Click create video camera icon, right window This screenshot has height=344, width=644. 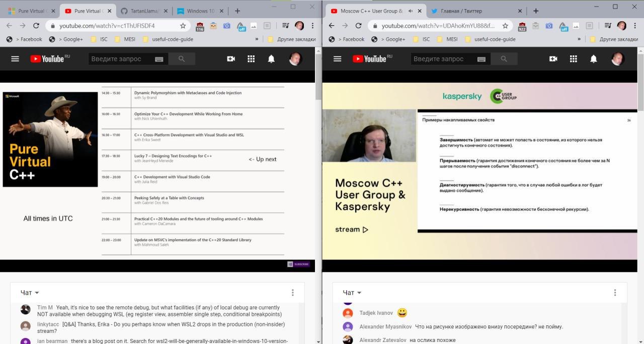(553, 59)
